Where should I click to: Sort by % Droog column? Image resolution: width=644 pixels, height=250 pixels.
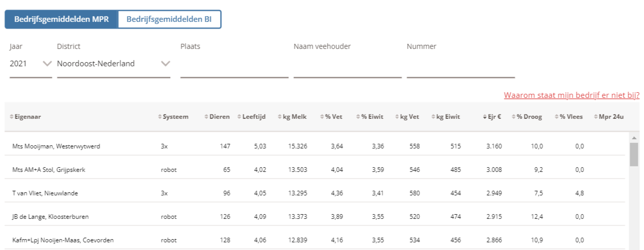pyautogui.click(x=527, y=117)
